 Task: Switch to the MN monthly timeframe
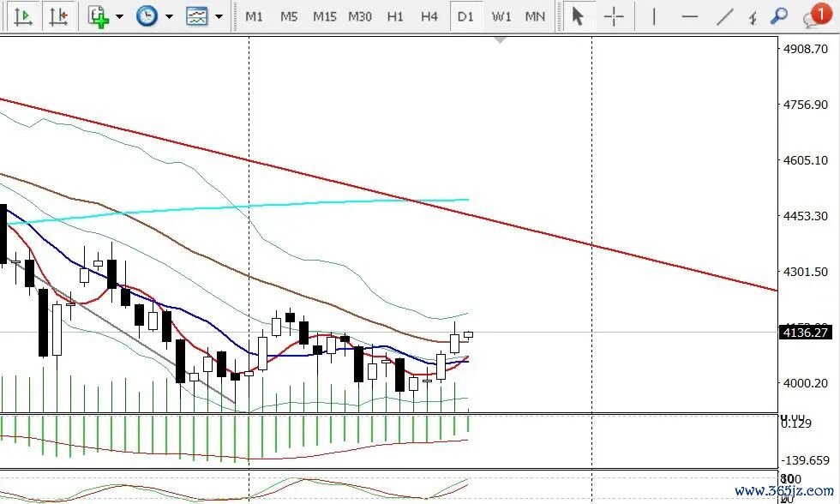click(535, 16)
